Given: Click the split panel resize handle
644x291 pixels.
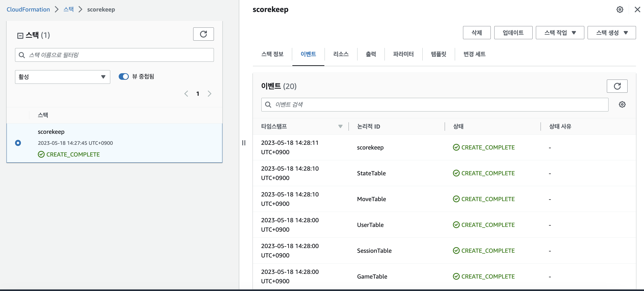Looking at the screenshot, I should pos(244,143).
